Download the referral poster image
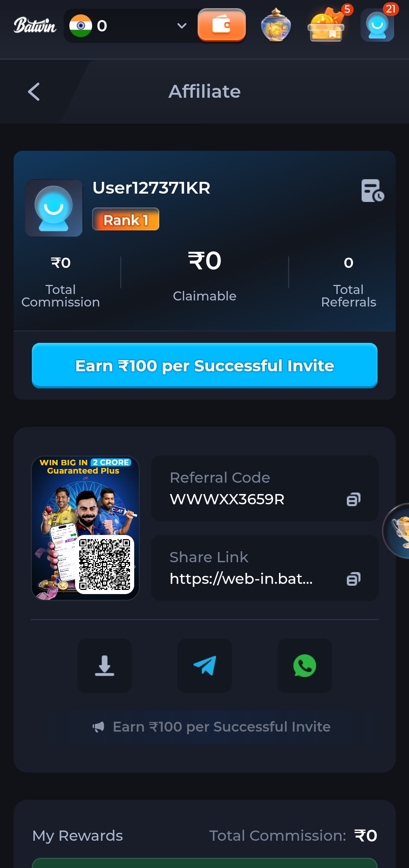The image size is (409, 868). pos(105,666)
